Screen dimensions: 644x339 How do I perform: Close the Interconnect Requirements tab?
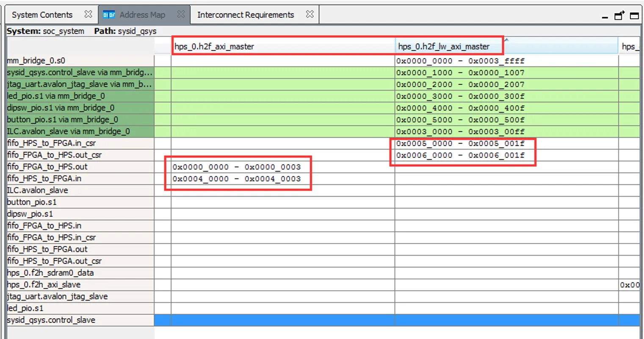pyautogui.click(x=310, y=14)
